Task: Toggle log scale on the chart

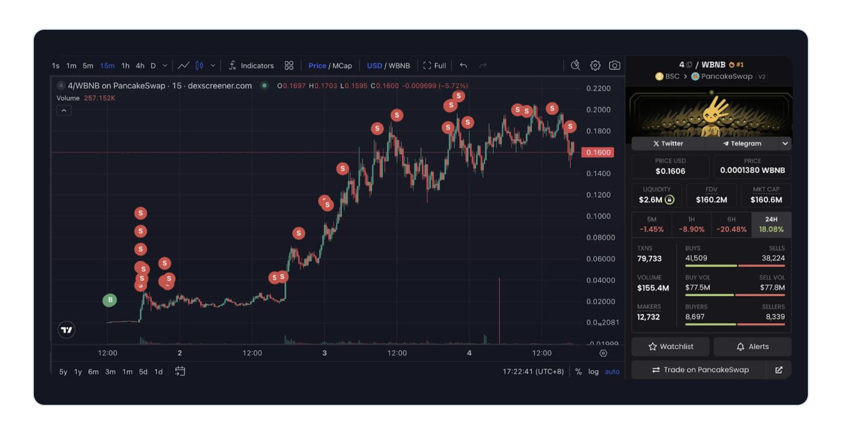Action: [593, 372]
